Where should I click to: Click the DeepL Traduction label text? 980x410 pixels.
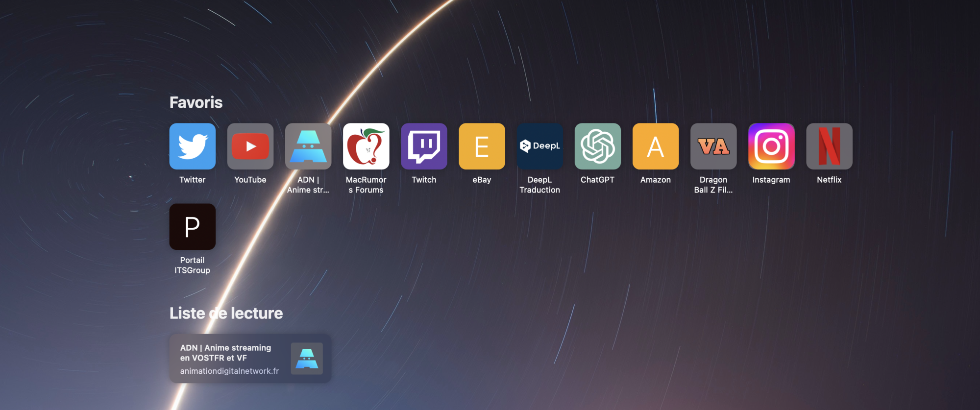(x=540, y=185)
